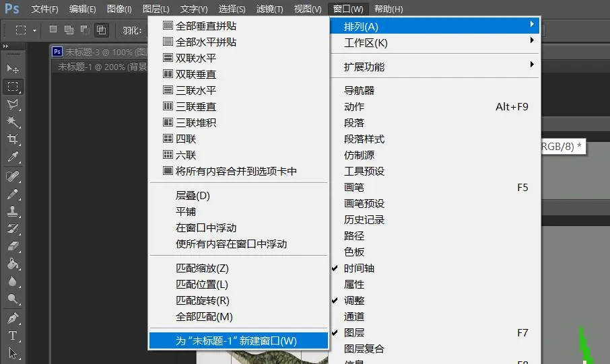Toggle the 时间轴 panel checkmark
The height and width of the screenshot is (364, 610).
pos(335,268)
